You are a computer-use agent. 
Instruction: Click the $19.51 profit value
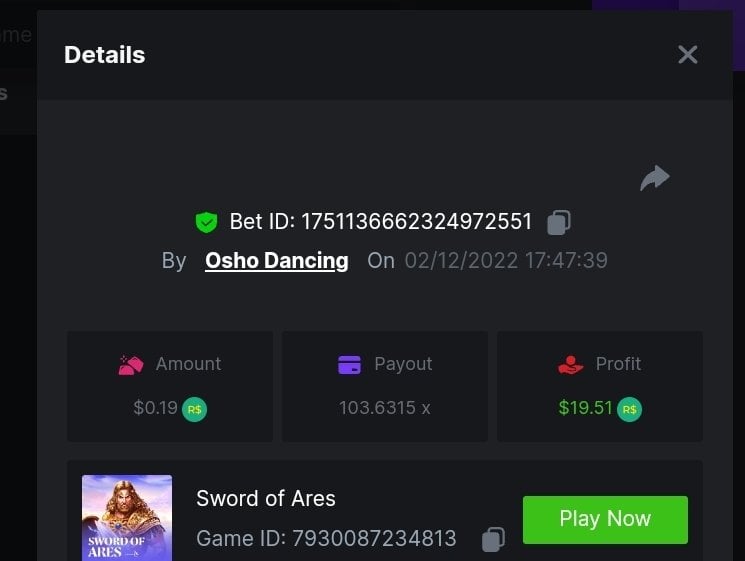585,408
